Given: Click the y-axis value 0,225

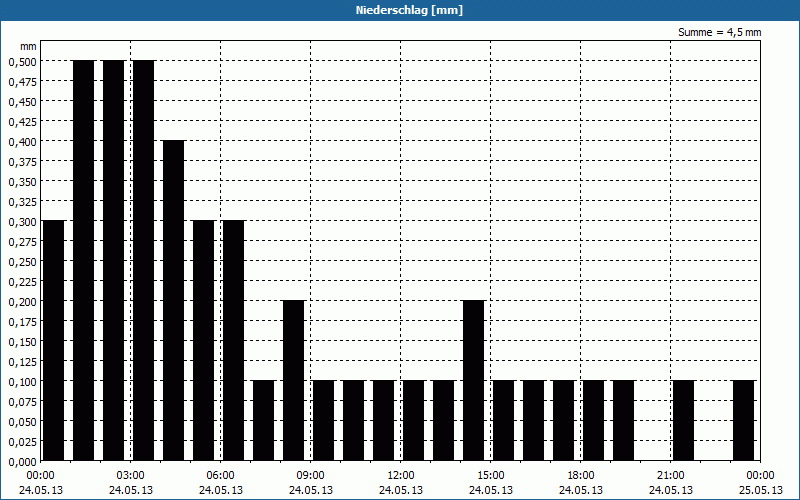Looking at the screenshot, I should (x=23, y=282).
